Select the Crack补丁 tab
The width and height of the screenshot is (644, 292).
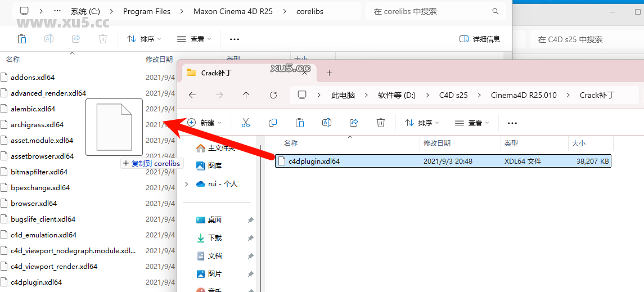[x=217, y=73]
